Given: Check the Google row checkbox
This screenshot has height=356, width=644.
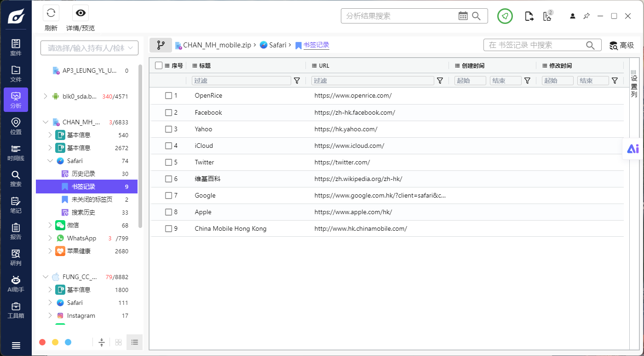Looking at the screenshot, I should point(168,195).
